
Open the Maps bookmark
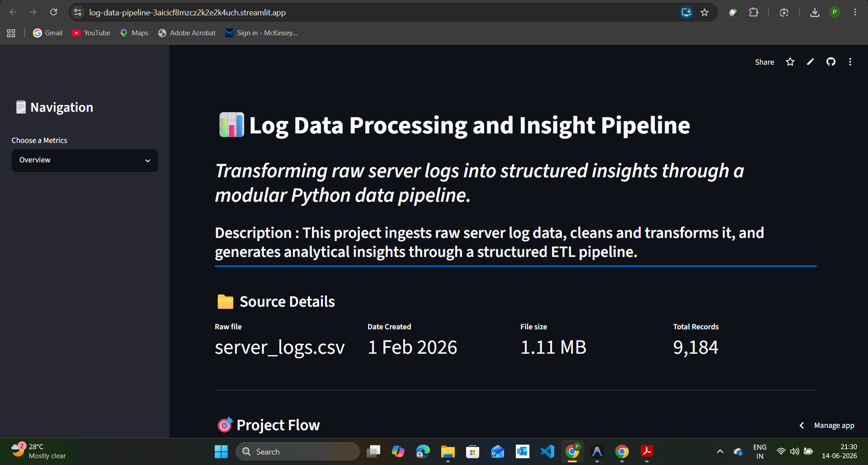[134, 33]
